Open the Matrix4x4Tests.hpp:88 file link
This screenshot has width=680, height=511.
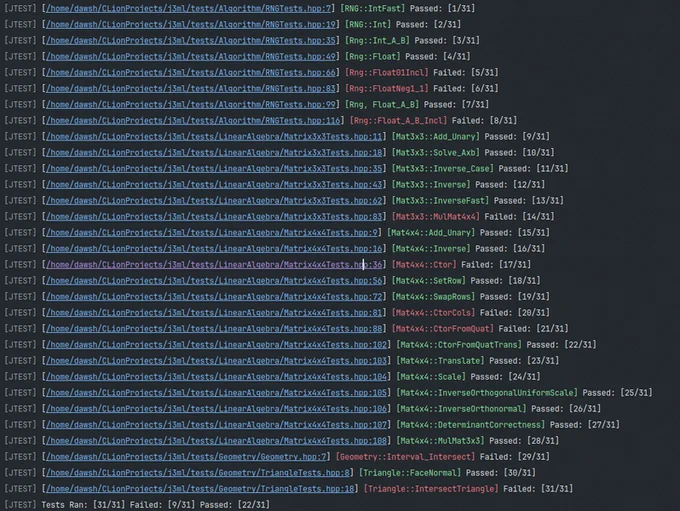215,329
